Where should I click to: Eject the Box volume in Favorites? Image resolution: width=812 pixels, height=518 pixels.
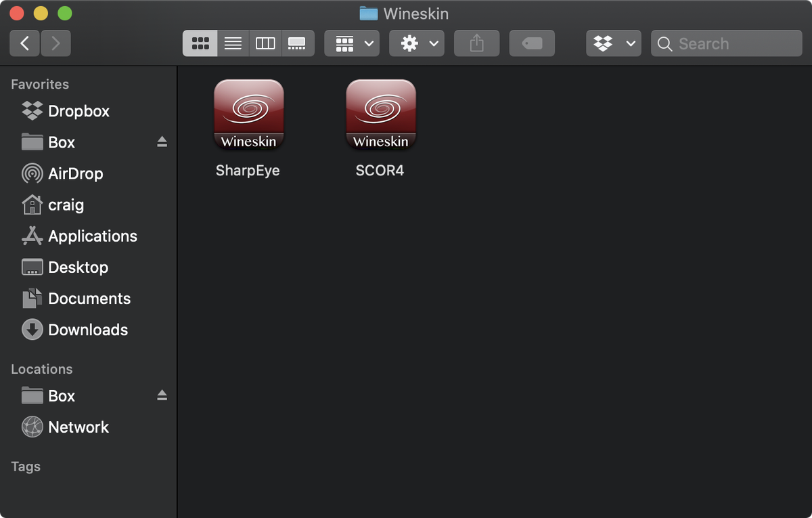162,142
